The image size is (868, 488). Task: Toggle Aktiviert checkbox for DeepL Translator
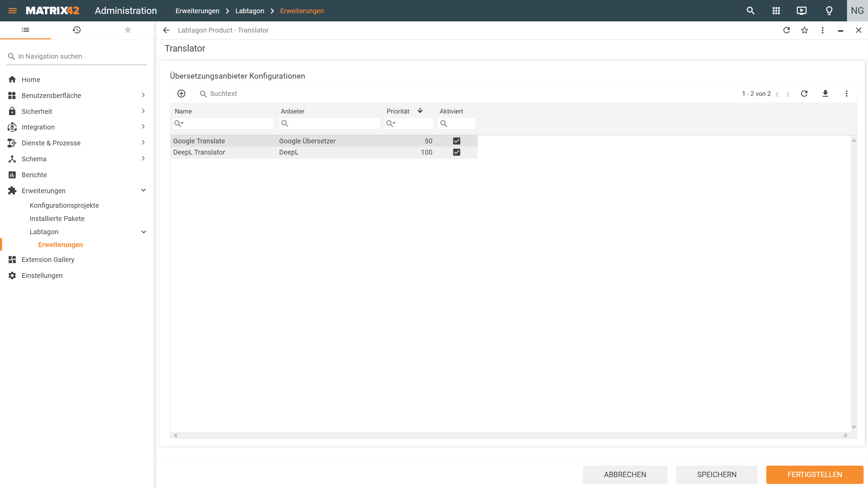[x=457, y=152]
